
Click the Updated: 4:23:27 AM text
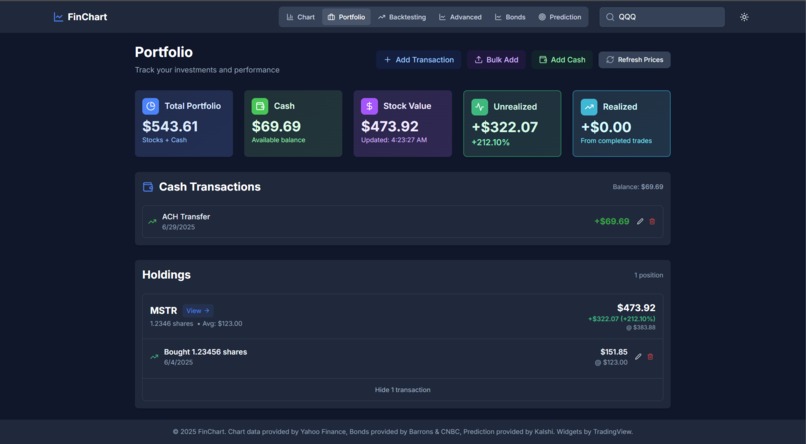394,140
